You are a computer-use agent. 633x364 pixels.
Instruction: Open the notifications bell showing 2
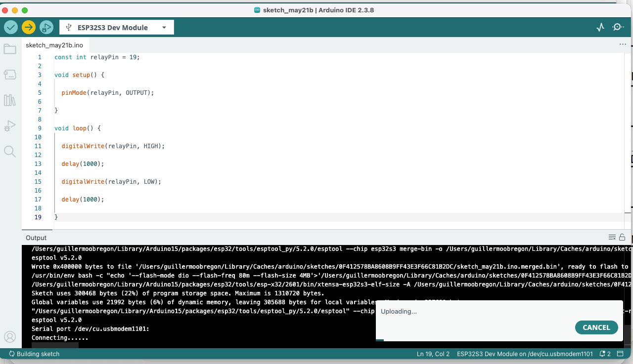605,354
